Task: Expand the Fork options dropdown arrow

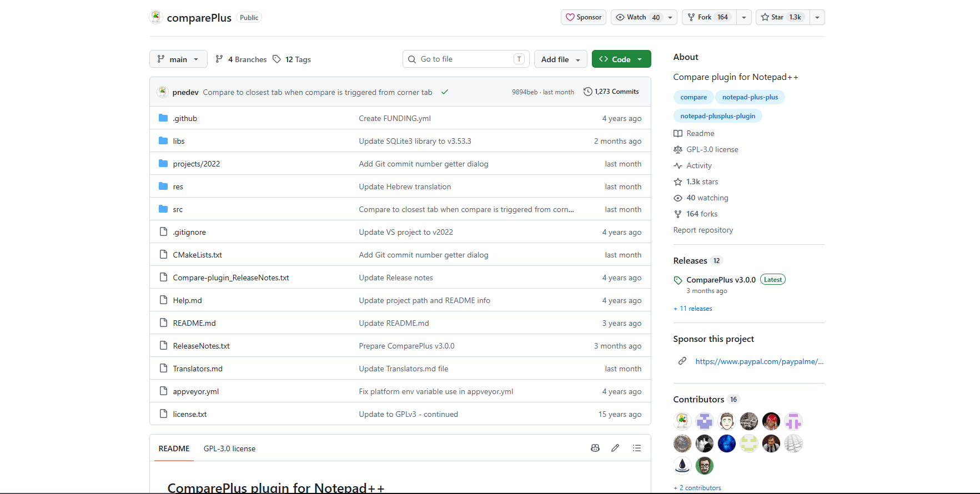Action: pyautogui.click(x=744, y=17)
